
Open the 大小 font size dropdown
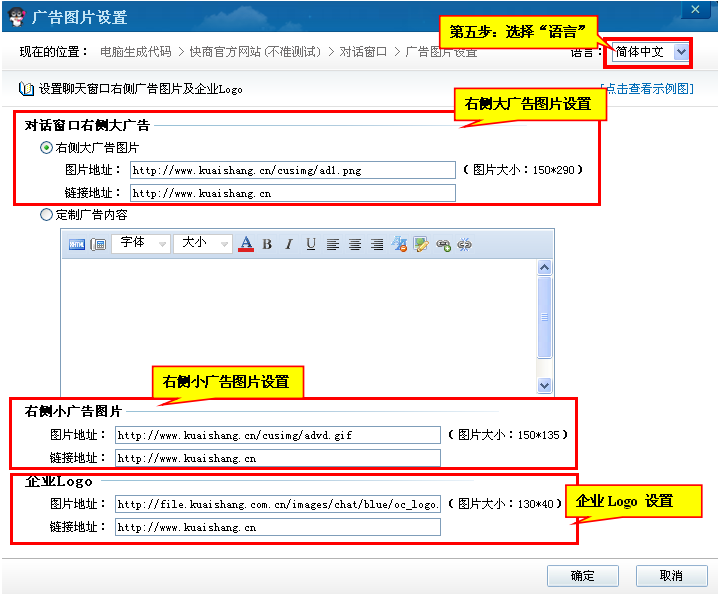[203, 243]
